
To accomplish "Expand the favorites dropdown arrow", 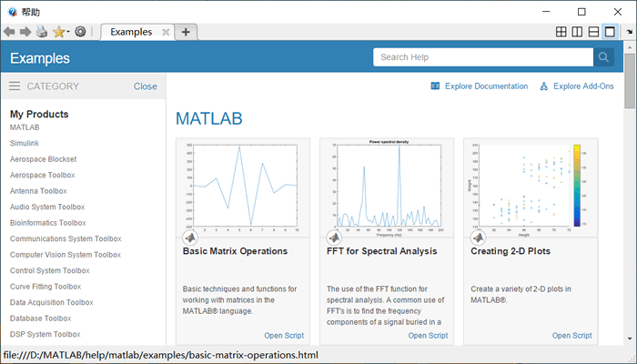I will (68, 32).
